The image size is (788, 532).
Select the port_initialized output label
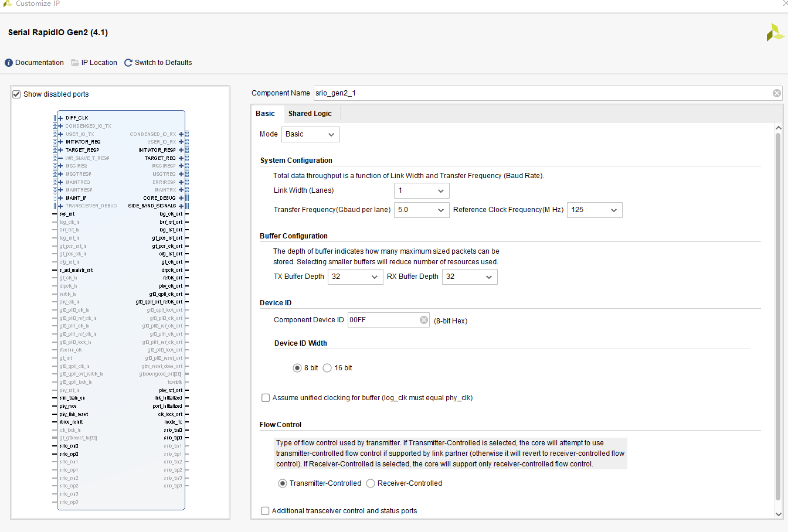168,406
